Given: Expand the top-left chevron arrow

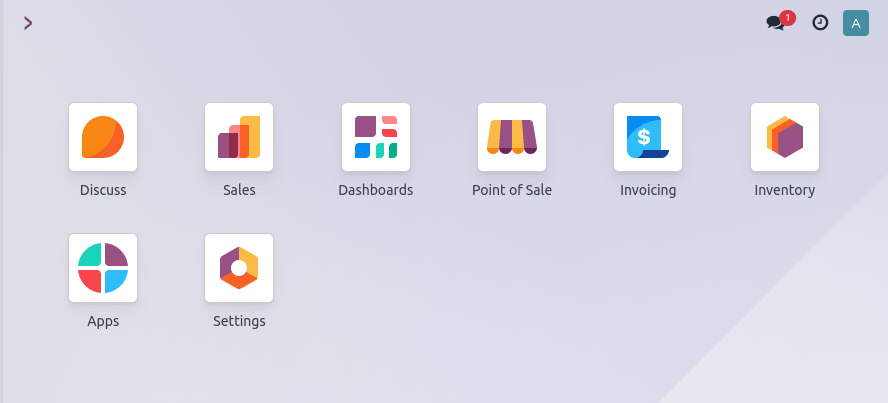Looking at the screenshot, I should pos(28,23).
